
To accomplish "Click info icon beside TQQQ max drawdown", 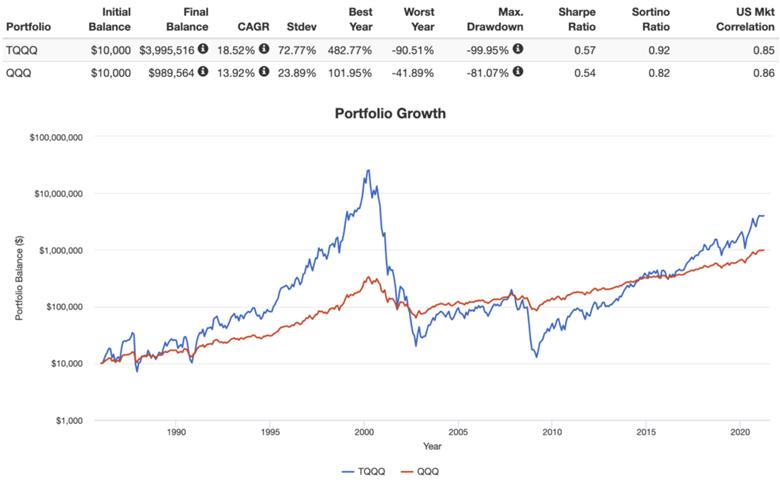I will pos(518,49).
